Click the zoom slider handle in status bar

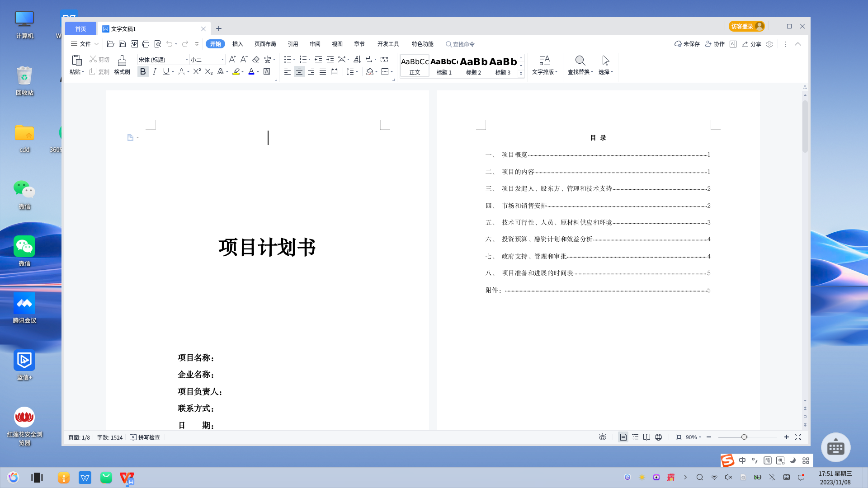[744, 437]
